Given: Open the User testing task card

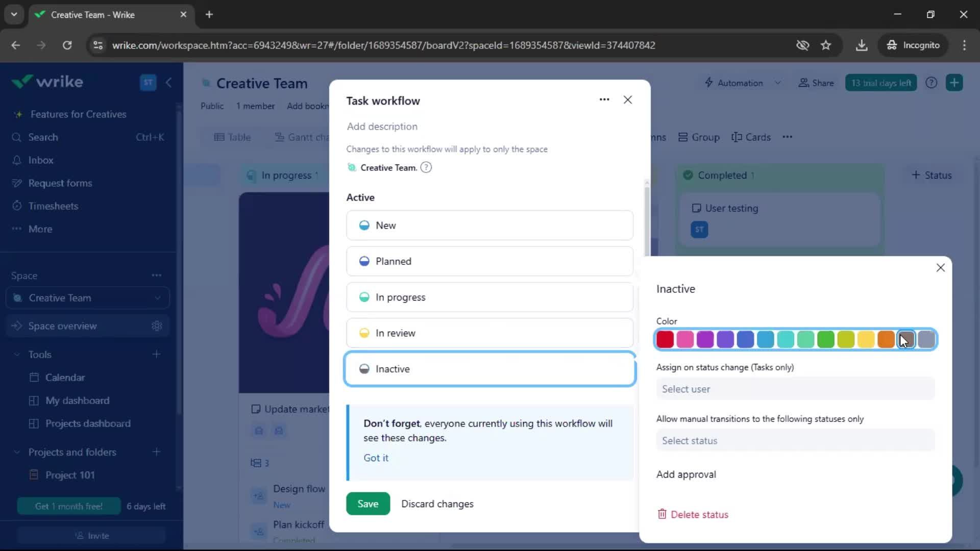Looking at the screenshot, I should 780,220.
